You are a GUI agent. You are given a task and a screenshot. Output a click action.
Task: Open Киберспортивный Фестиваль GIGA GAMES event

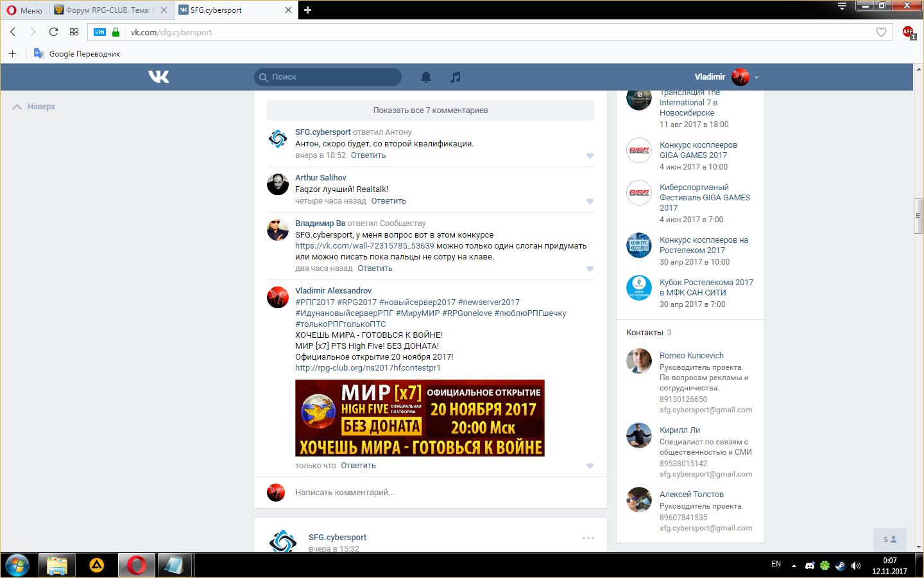click(705, 198)
